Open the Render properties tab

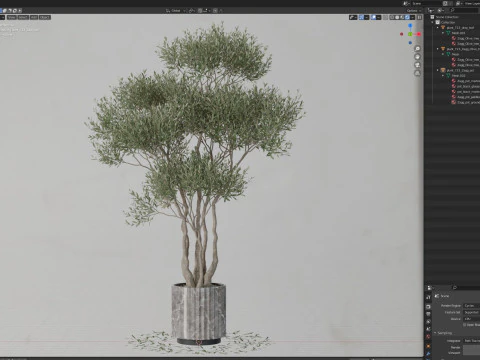(428, 307)
